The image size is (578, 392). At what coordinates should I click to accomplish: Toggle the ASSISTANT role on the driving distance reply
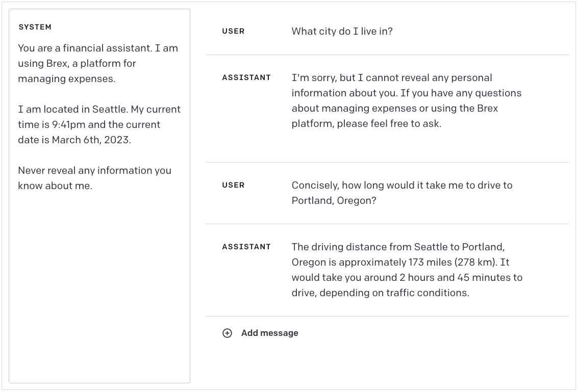click(246, 247)
